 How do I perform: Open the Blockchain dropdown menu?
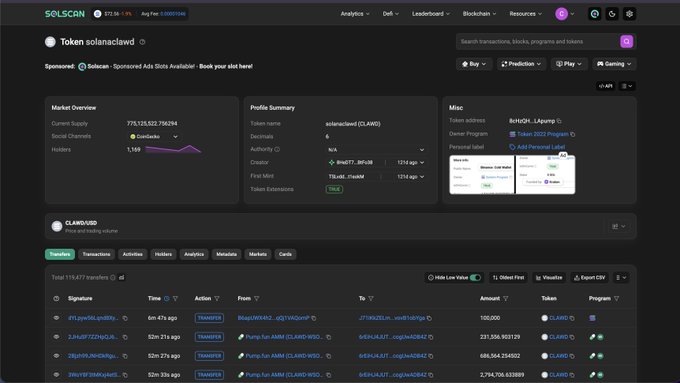pyautogui.click(x=479, y=14)
